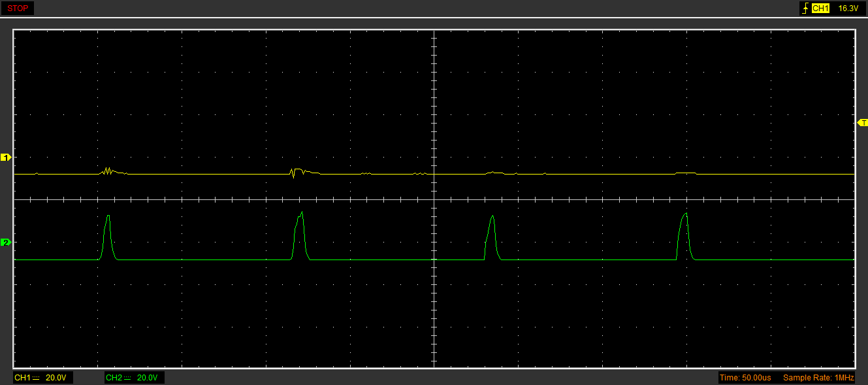Open the CH1 20.0V scale setting
This screenshot has height=385, width=868.
[55, 378]
